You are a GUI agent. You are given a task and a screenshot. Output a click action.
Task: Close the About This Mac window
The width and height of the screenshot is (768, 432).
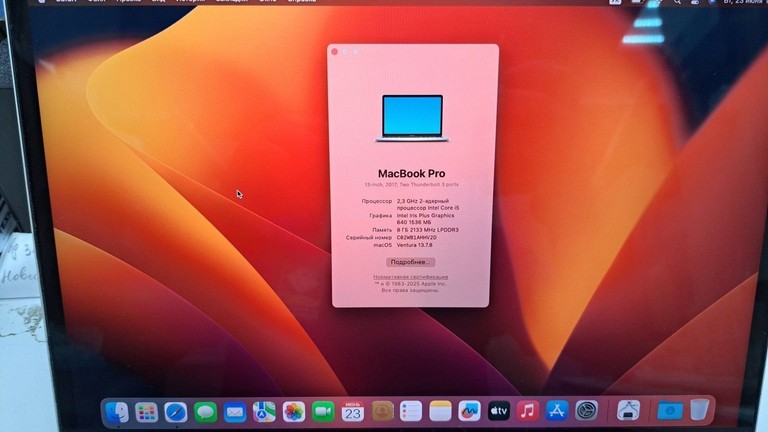point(335,52)
